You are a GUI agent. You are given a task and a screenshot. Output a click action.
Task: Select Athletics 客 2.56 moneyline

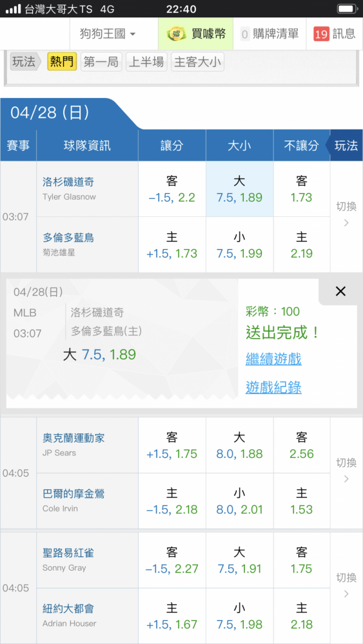coord(302,445)
